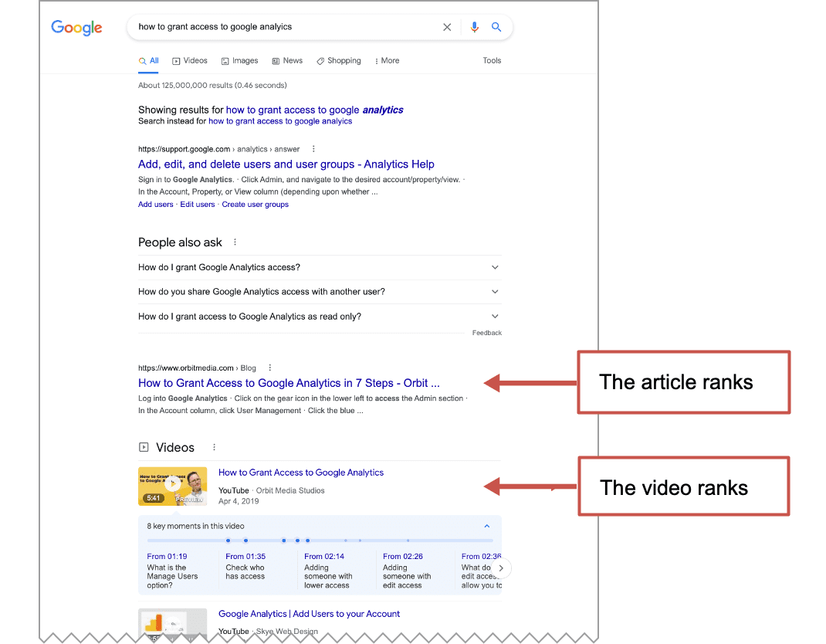Start voice search with the microphone icon
The height and width of the screenshot is (644, 826).
[x=474, y=27]
